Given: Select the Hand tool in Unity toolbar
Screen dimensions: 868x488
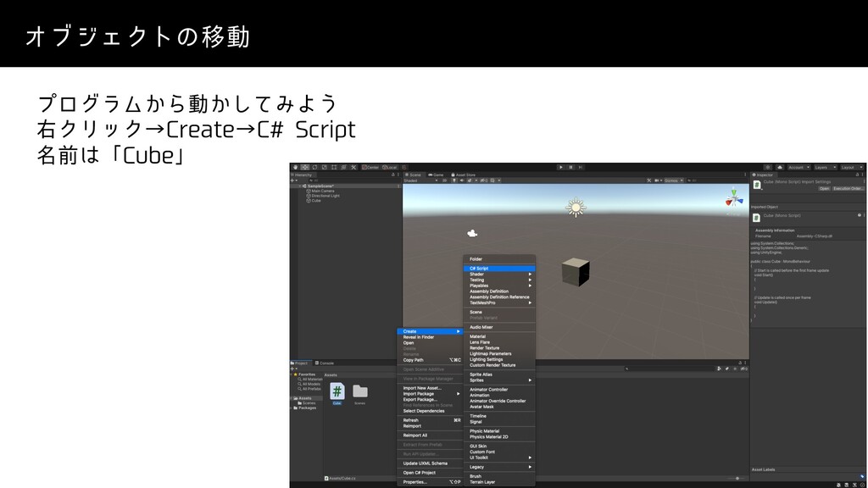Looking at the screenshot, I should click(295, 167).
